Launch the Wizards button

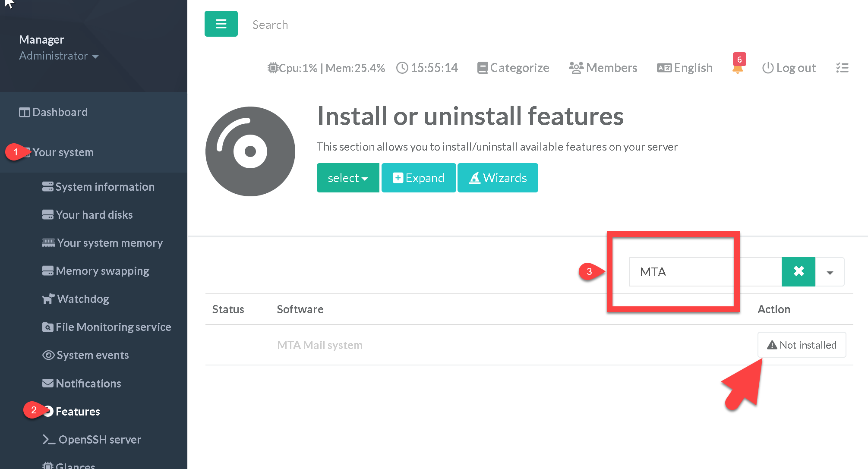[498, 178]
